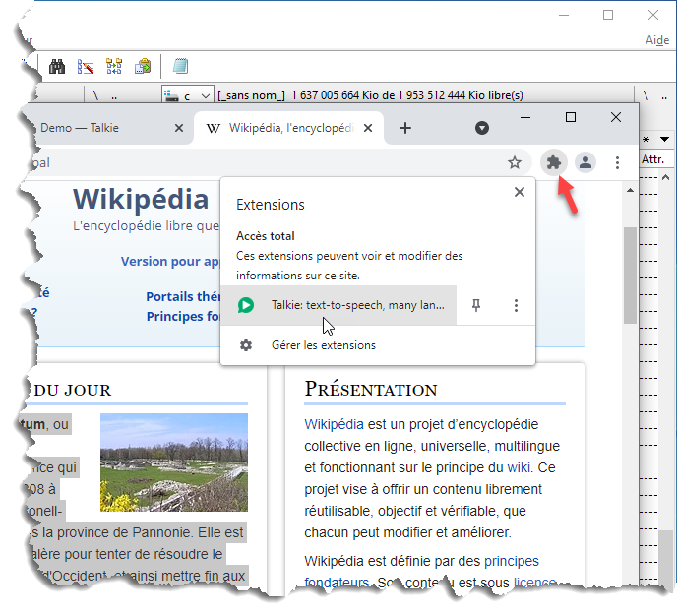Image resolution: width=677 pixels, height=616 pixels.
Task: Open the Chrome profile avatar icon
Action: click(x=585, y=162)
